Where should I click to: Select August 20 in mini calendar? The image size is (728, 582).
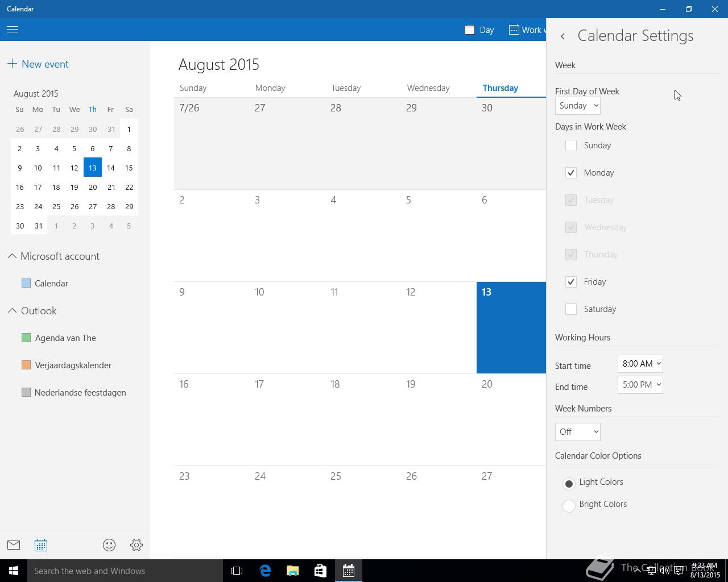(x=92, y=187)
